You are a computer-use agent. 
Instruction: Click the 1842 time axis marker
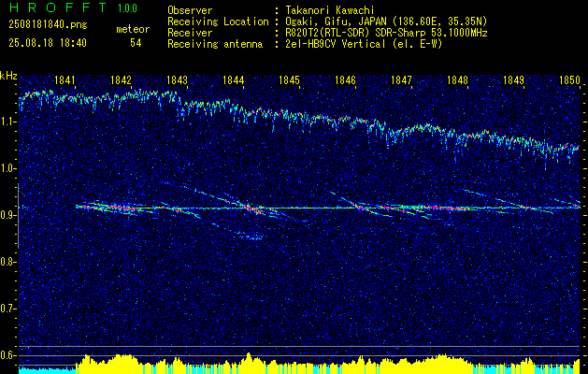click(121, 79)
